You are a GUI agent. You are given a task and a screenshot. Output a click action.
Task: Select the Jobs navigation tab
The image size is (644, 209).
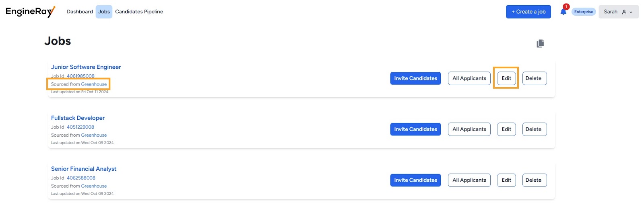click(104, 12)
